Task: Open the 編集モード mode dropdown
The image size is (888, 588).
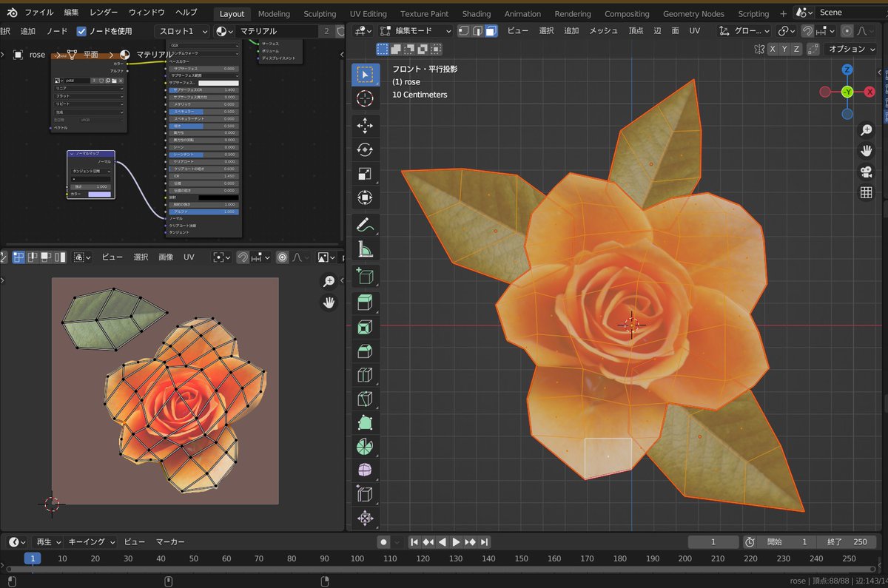Action: pyautogui.click(x=414, y=31)
